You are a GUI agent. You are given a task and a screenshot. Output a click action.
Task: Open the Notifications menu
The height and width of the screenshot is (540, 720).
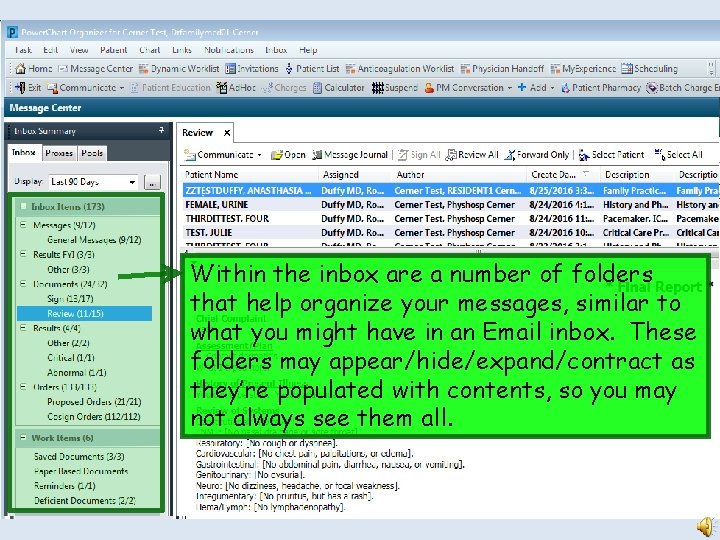pyautogui.click(x=229, y=50)
